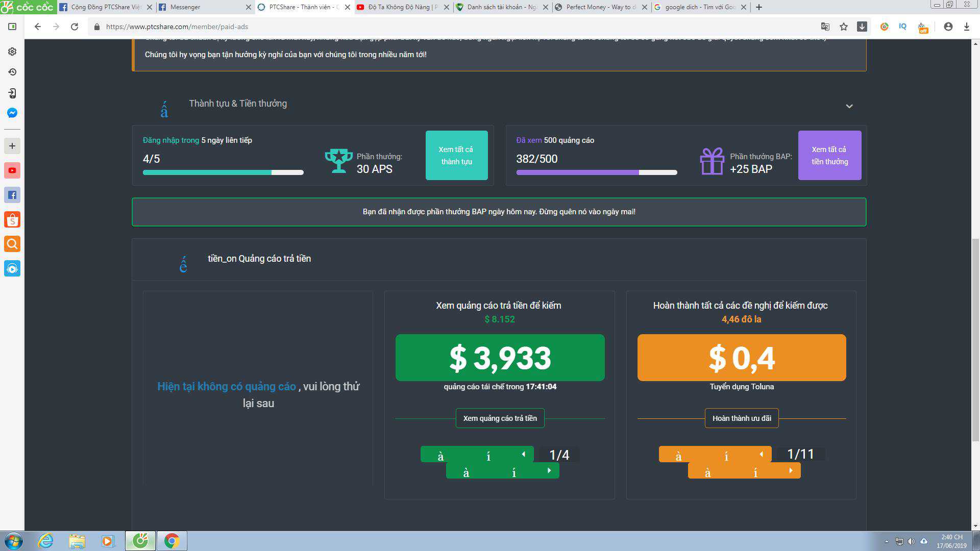Open the google dich search tab

pos(699,7)
